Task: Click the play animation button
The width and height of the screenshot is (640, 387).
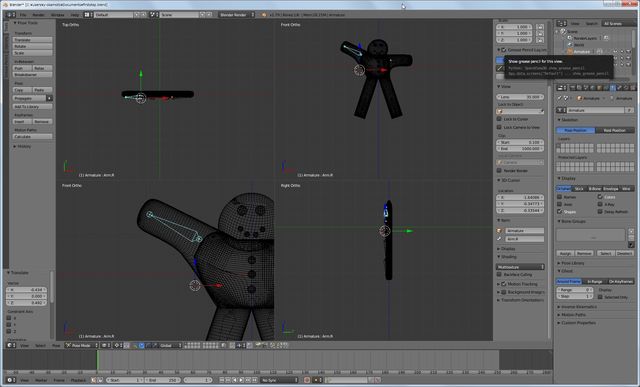Action: 242,380
